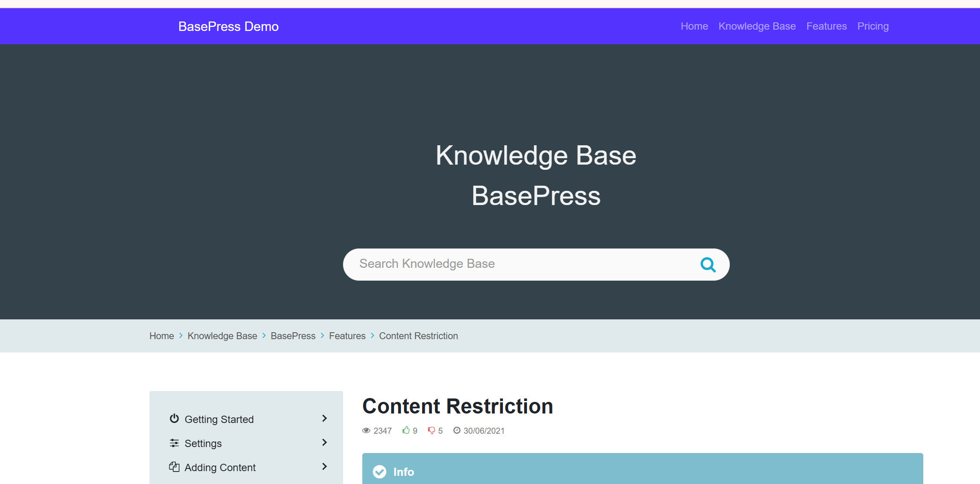Click the thumbs up vote icon
Image resolution: width=980 pixels, height=484 pixels.
point(406,430)
